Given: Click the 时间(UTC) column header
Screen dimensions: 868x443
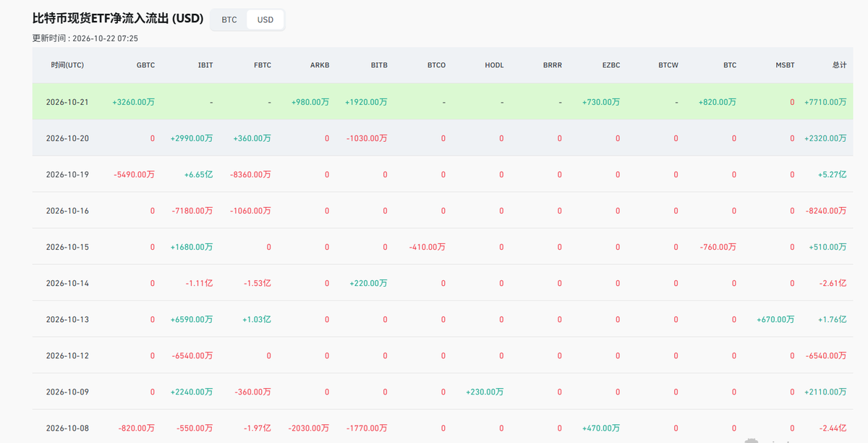Looking at the screenshot, I should click(67, 65).
